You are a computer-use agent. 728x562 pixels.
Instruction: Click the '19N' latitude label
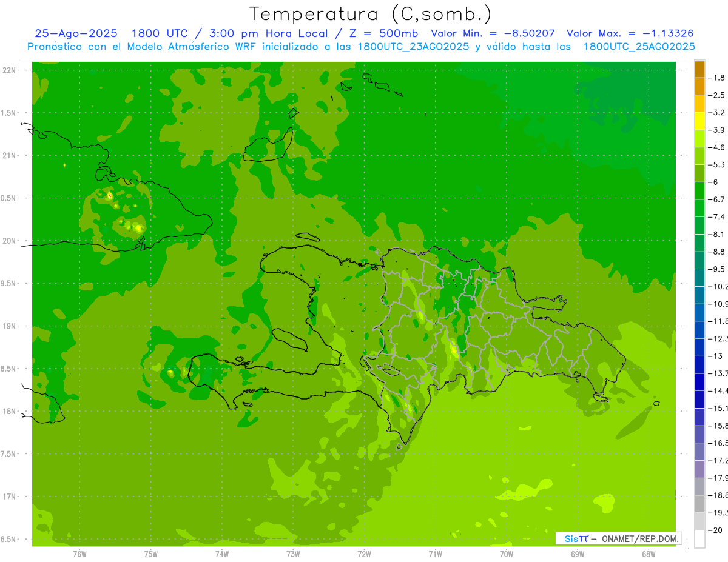click(10, 326)
